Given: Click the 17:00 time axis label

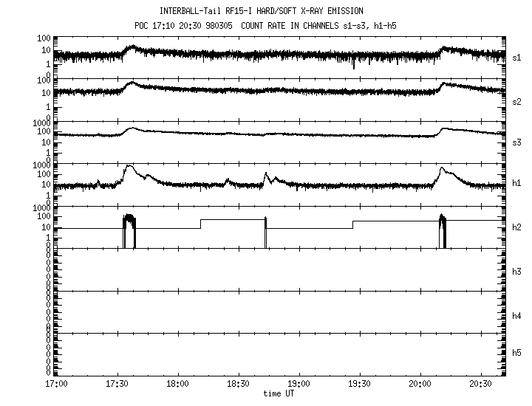Looking at the screenshot, I should coord(56,384).
